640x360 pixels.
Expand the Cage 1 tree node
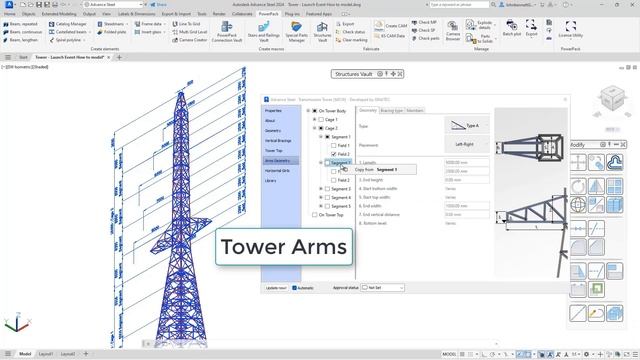[x=315, y=119]
